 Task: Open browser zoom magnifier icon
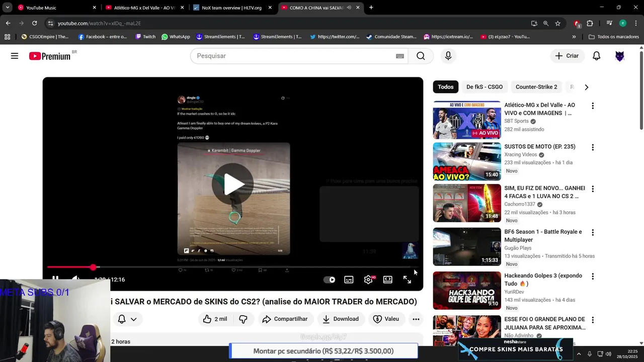[546, 23]
